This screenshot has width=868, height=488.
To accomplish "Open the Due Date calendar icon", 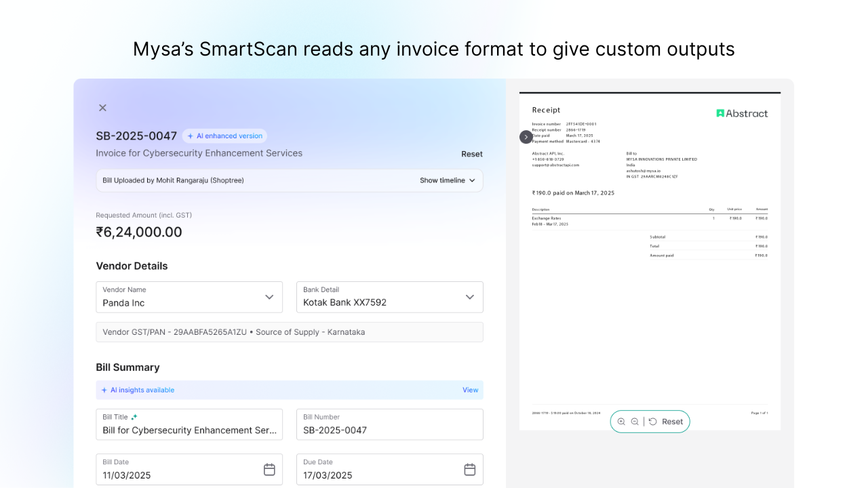I will point(470,469).
